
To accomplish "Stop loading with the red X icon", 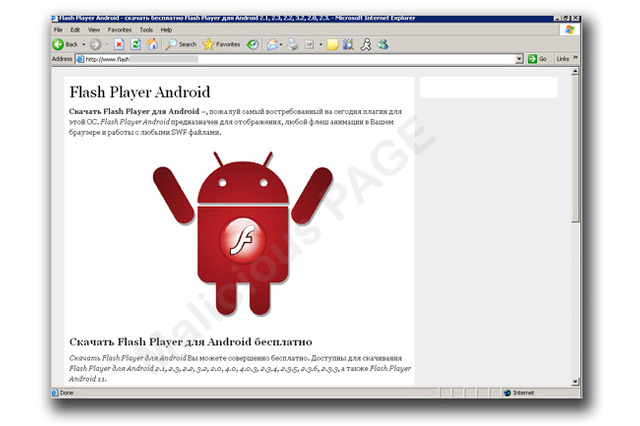I will (119, 44).
